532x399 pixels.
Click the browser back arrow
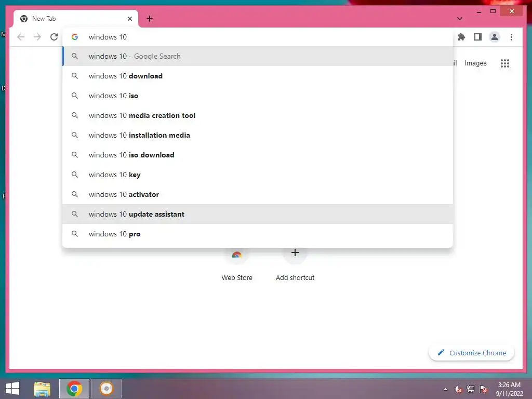21,37
